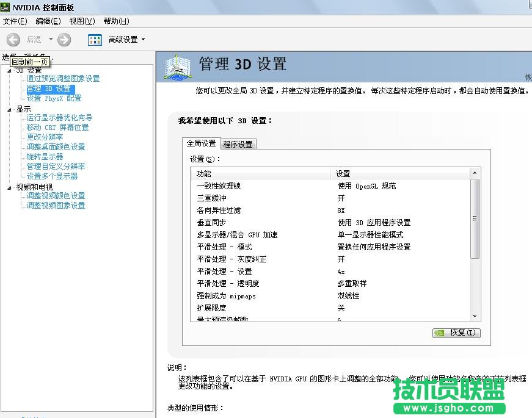Open the 帮助(H) menu
The width and height of the screenshot is (532, 418).
click(115, 21)
